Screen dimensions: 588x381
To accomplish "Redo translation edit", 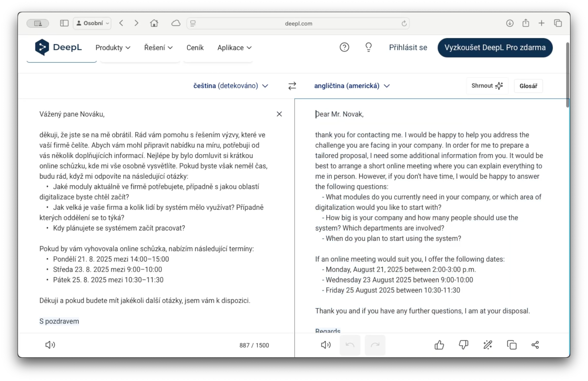I will click(375, 345).
